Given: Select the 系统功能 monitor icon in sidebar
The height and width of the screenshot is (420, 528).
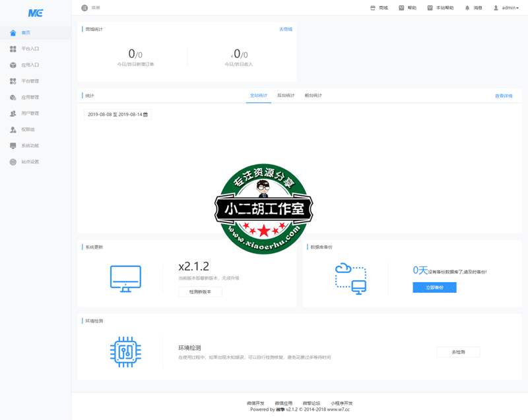Looking at the screenshot, I should pyautogui.click(x=13, y=146).
